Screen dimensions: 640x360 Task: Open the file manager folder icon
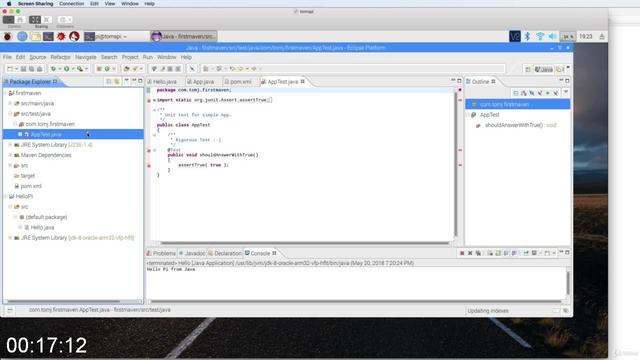pyautogui.click(x=36, y=36)
